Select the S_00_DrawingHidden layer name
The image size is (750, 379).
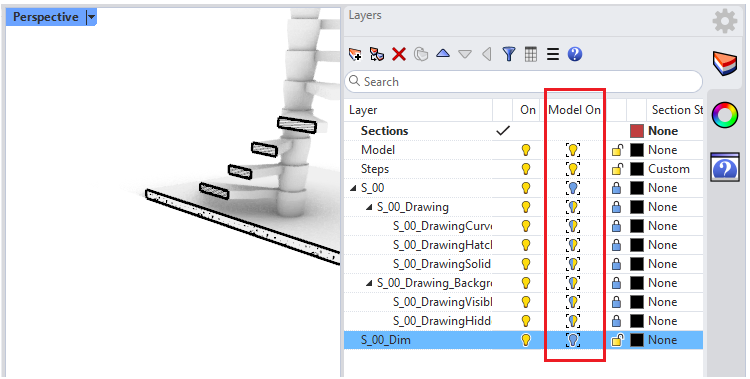coord(442,321)
